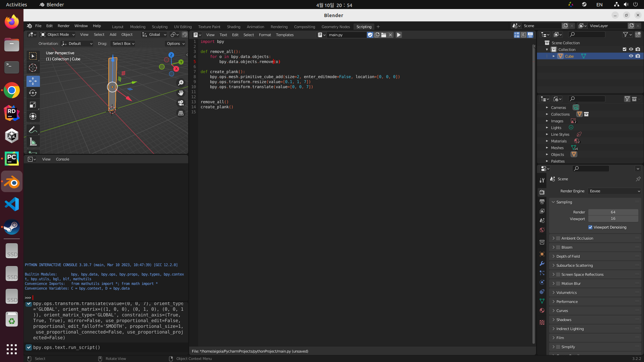Viewport: 644px width, 362px height.
Task: Enable Ambient Occlusion checkbox
Action: 558,238
